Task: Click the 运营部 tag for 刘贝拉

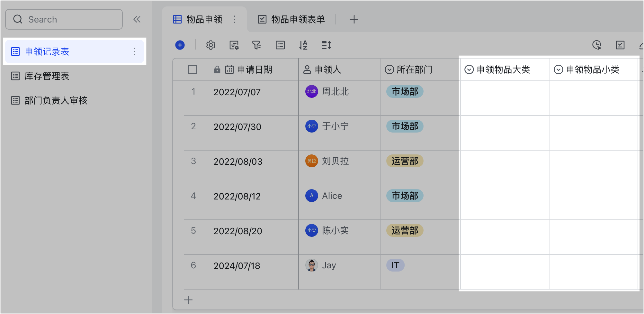Action: point(405,161)
